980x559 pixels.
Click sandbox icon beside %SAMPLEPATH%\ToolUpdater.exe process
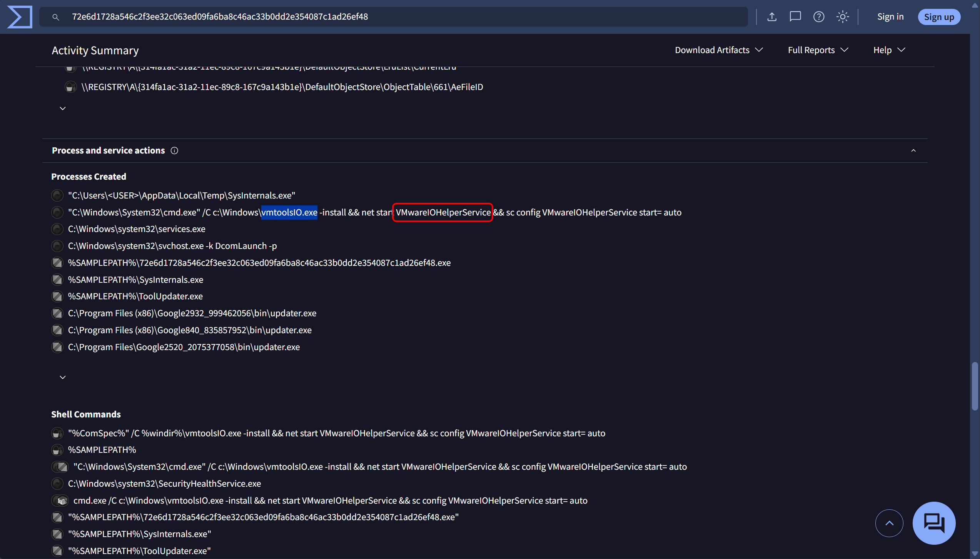click(x=57, y=296)
